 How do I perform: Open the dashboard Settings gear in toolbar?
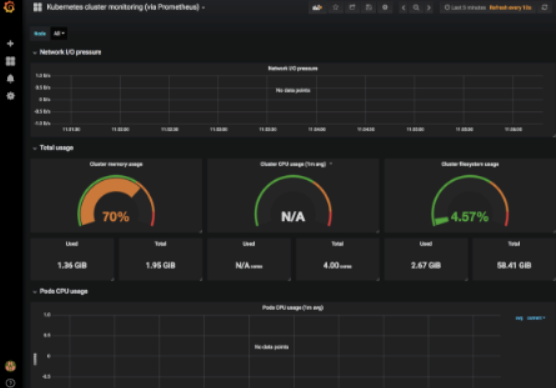385,7
